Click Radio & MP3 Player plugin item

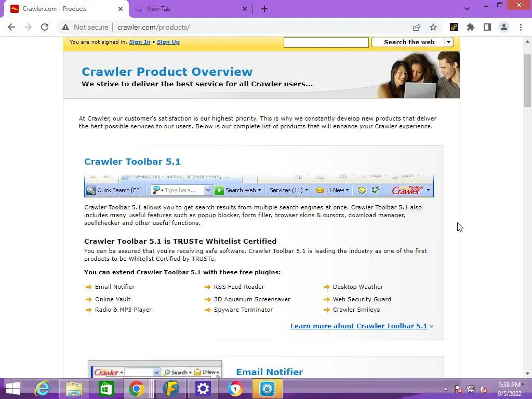point(123,310)
